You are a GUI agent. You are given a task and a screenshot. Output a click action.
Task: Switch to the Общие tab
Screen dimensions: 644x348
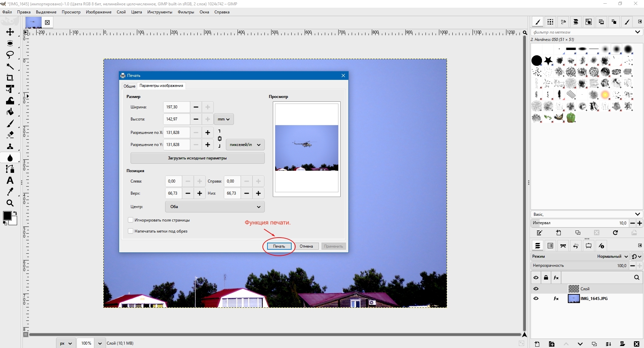coord(129,86)
